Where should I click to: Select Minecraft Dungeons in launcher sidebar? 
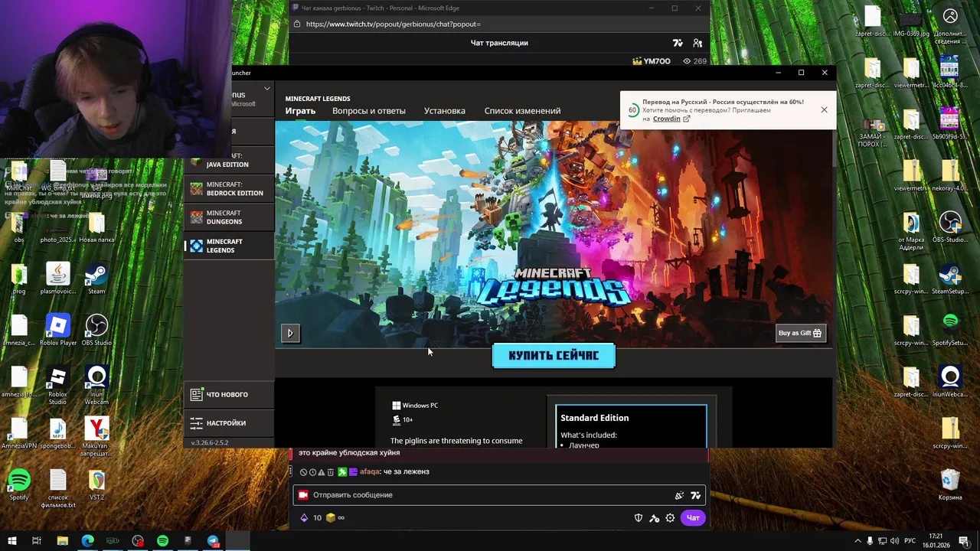229,217
